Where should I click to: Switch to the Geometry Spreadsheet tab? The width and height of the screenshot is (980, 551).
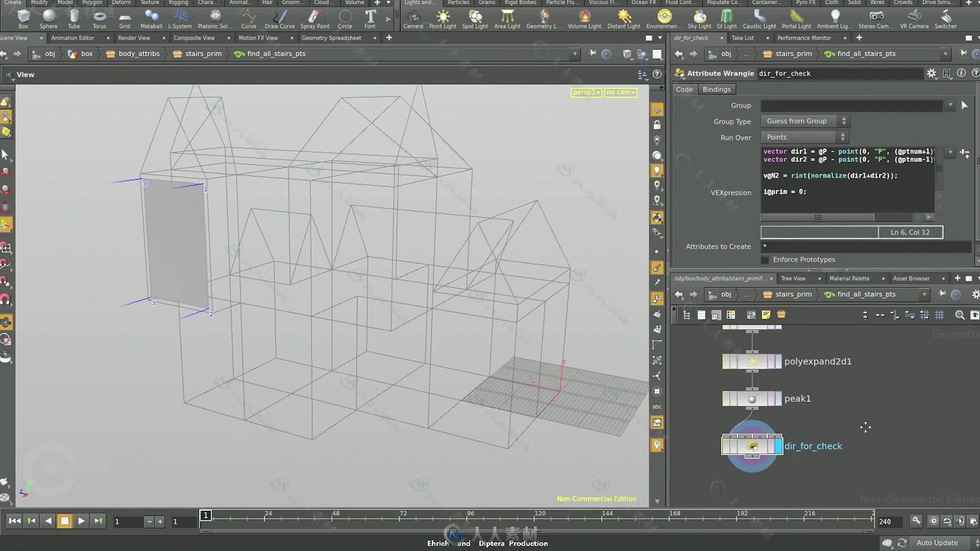331,38
